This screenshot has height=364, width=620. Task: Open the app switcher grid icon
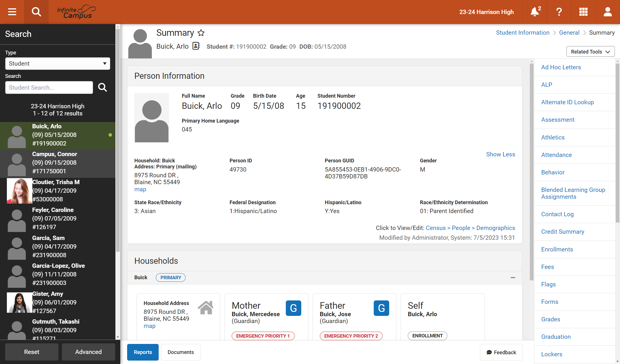coord(583,12)
